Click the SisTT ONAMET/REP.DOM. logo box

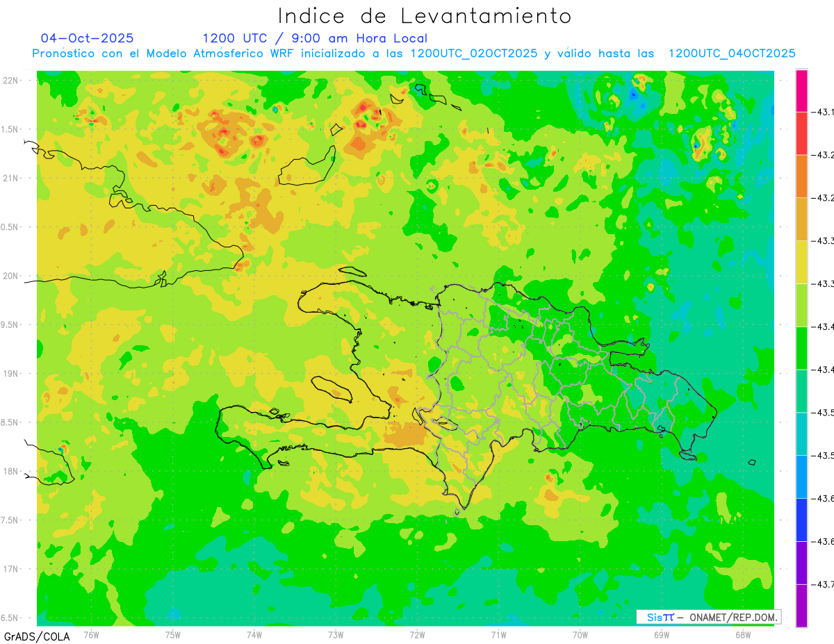(x=708, y=617)
